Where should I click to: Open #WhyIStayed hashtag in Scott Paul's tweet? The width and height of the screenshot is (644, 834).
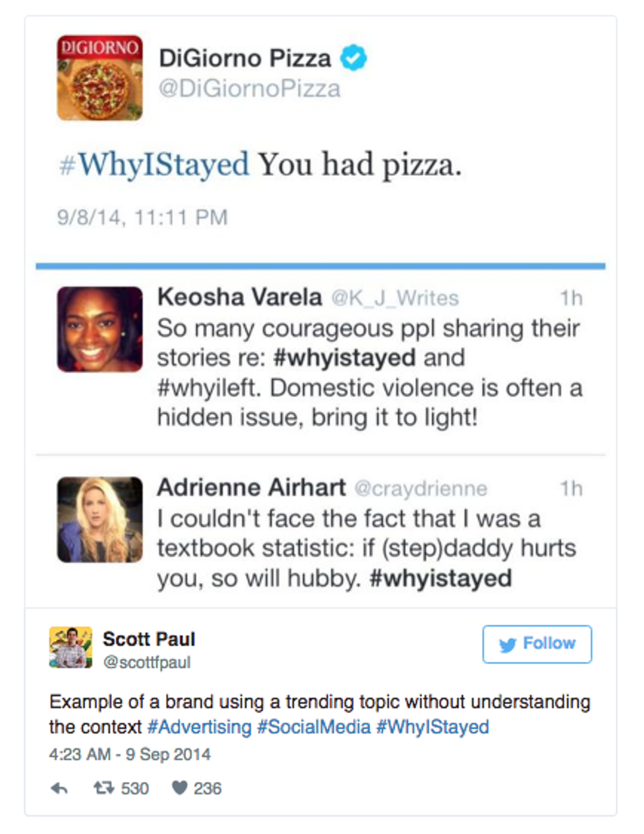432,727
